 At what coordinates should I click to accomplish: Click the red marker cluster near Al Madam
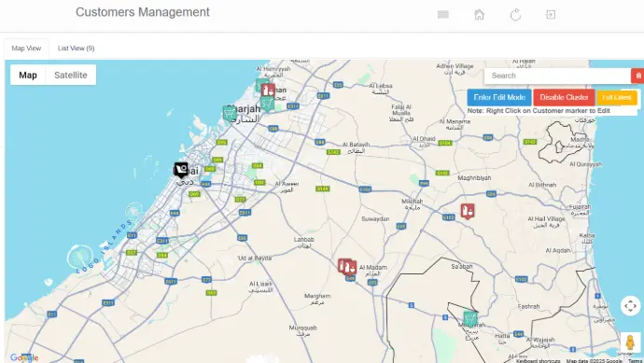coord(347,267)
